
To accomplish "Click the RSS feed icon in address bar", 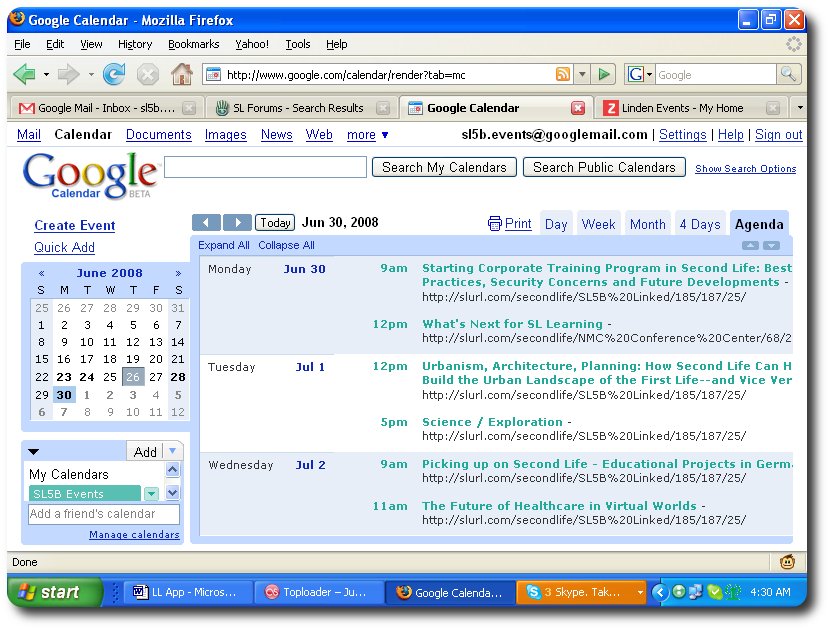I will point(563,75).
